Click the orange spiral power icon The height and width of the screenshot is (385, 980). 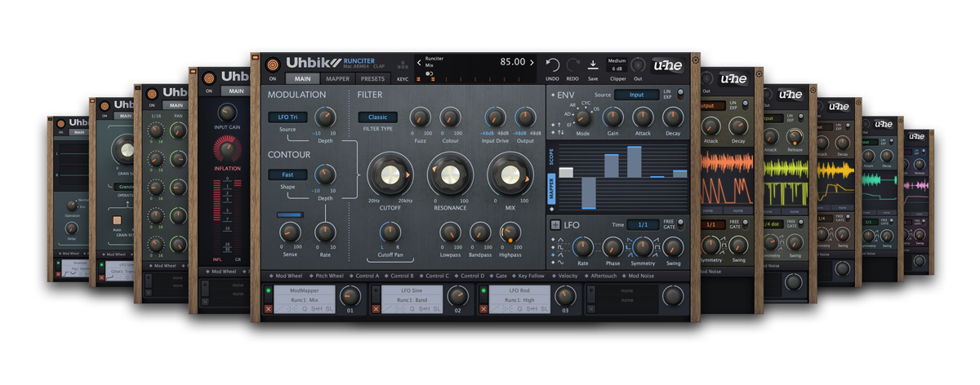click(x=272, y=64)
